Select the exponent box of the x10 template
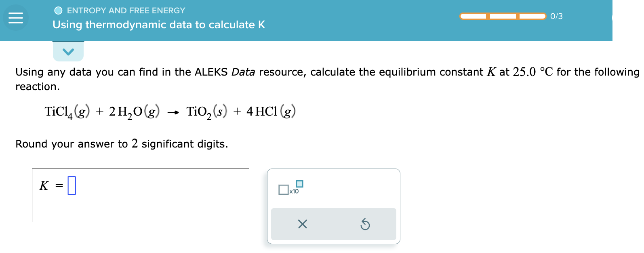Viewport: 644px width, 253px height. 299,184
